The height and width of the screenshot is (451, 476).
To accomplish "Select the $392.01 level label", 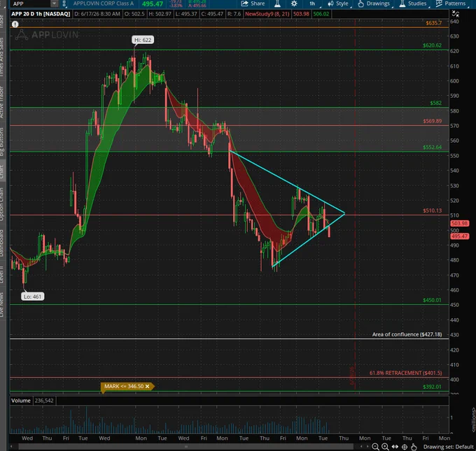I will [432, 387].
